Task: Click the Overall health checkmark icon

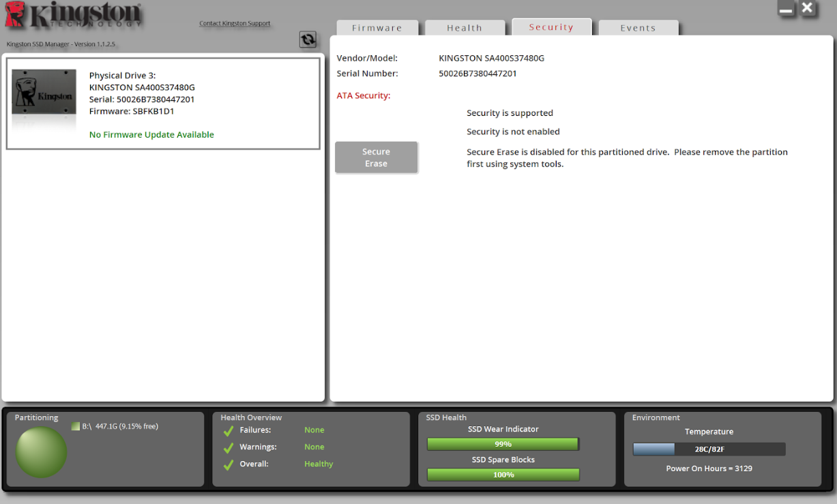Action: click(x=229, y=464)
